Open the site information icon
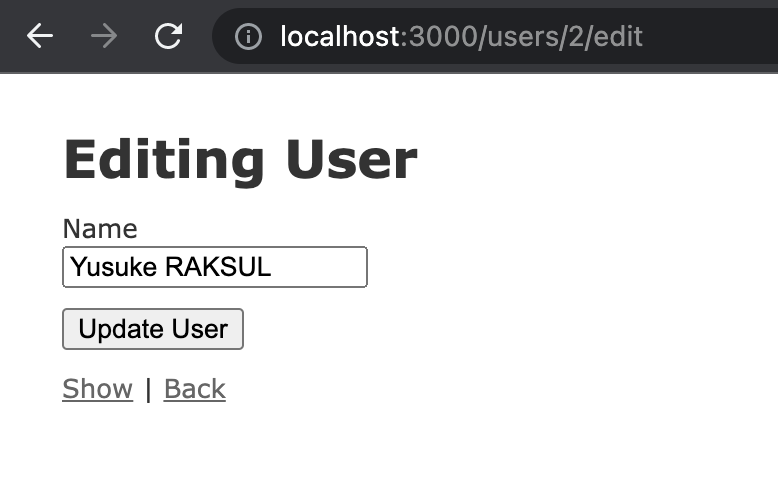This screenshot has height=504, width=778. [248, 36]
